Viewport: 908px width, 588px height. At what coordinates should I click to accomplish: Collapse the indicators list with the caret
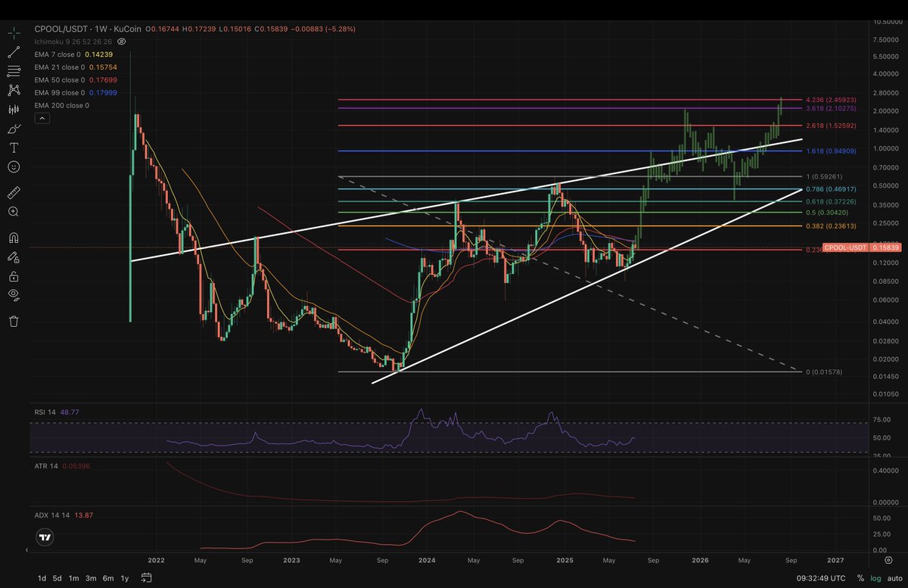click(42, 117)
